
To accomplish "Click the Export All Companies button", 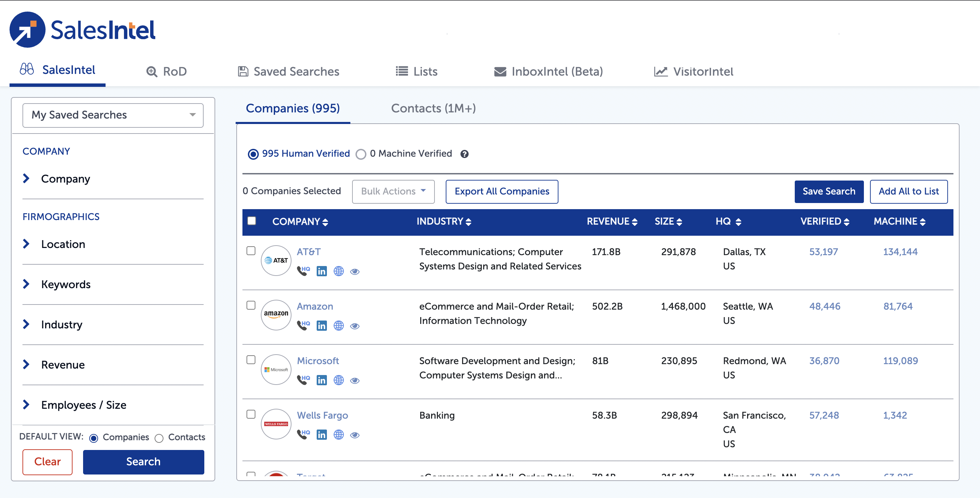I will coord(502,191).
